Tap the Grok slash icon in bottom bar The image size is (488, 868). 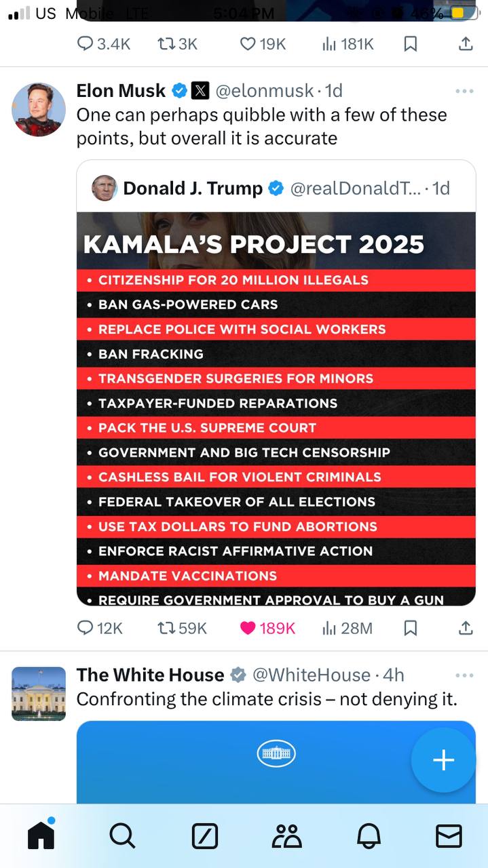point(204,836)
